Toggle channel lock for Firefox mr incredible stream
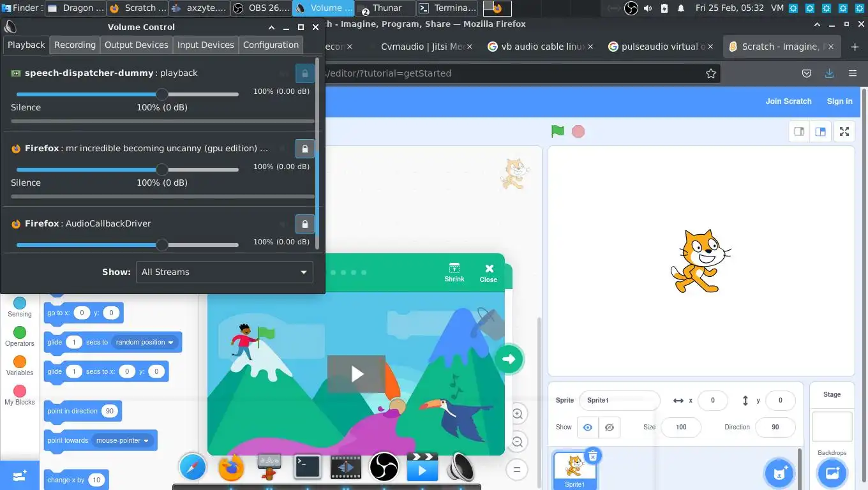The width and height of the screenshot is (868, 490). (304, 149)
